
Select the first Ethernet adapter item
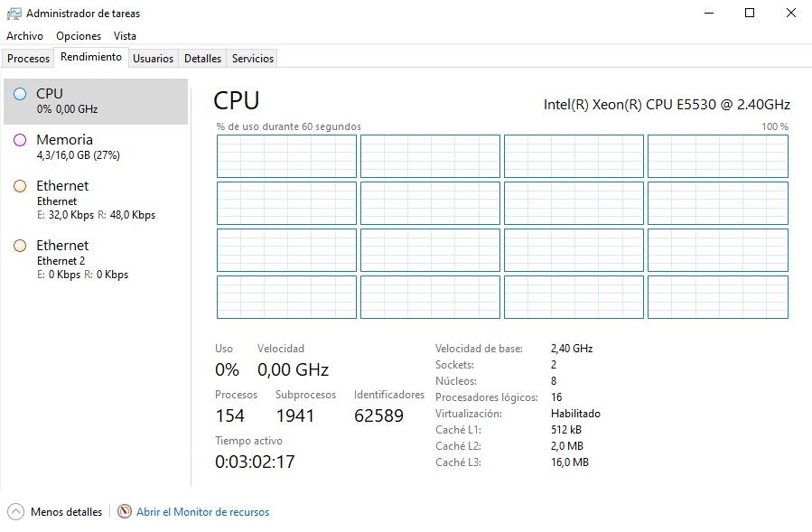(95, 200)
